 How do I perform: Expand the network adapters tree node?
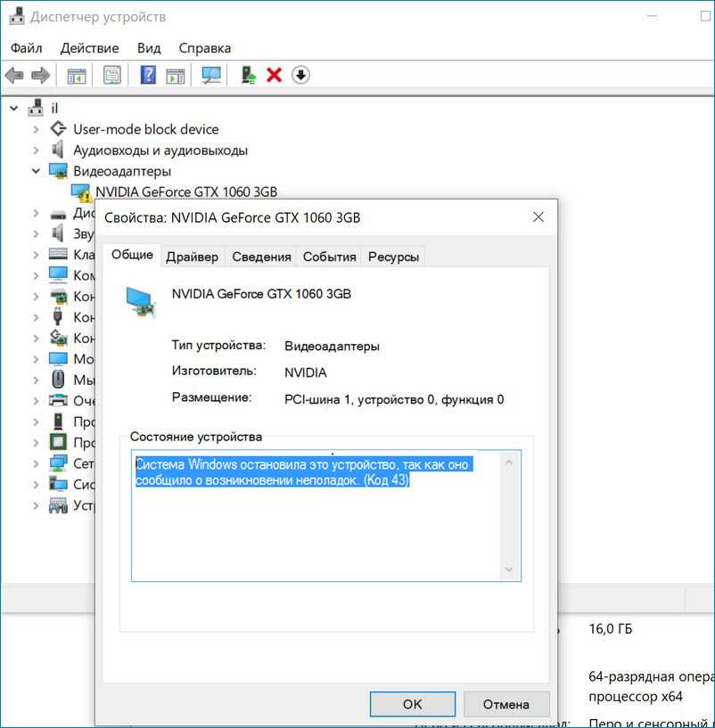click(36, 463)
